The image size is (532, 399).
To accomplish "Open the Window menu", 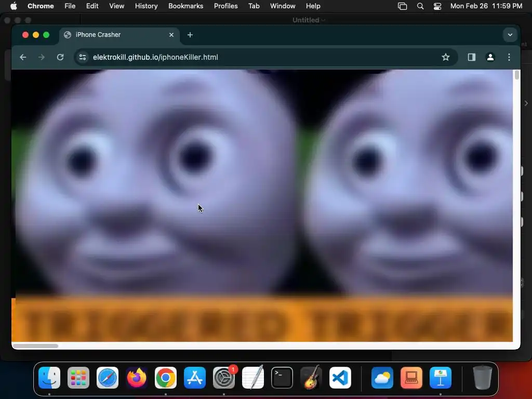I will 283,6.
